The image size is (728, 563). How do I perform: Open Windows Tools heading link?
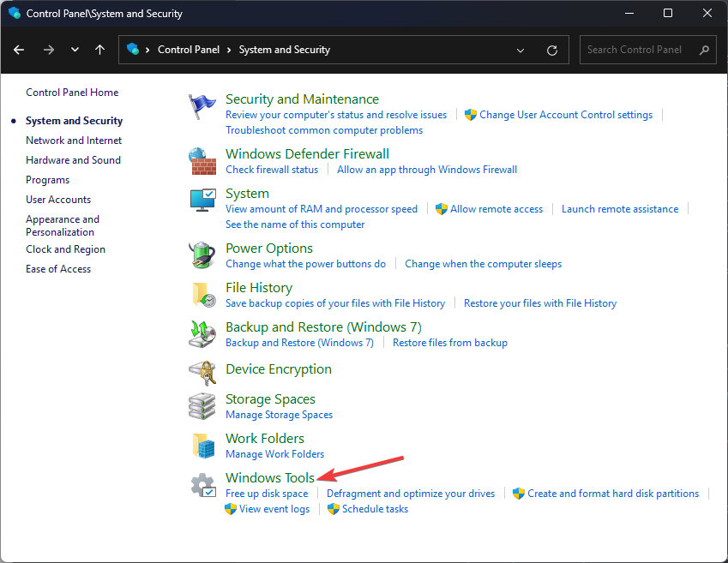(270, 478)
